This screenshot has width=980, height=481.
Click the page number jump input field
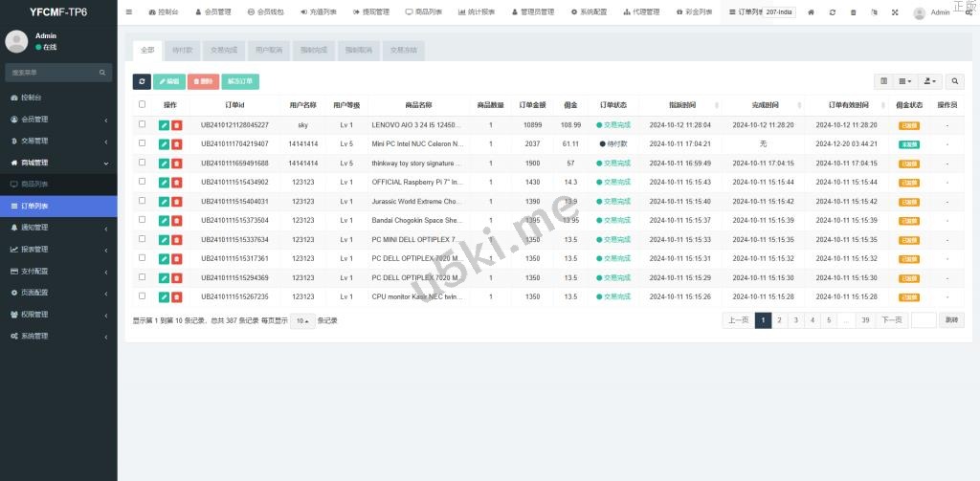[924, 320]
